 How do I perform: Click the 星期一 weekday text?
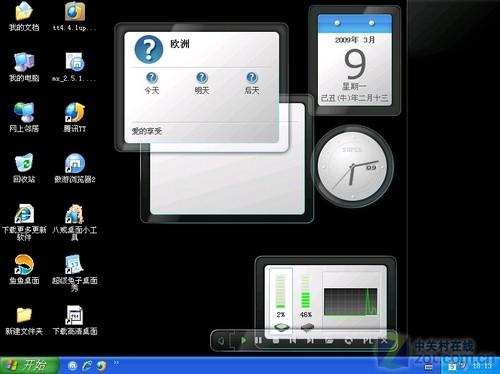coord(354,87)
